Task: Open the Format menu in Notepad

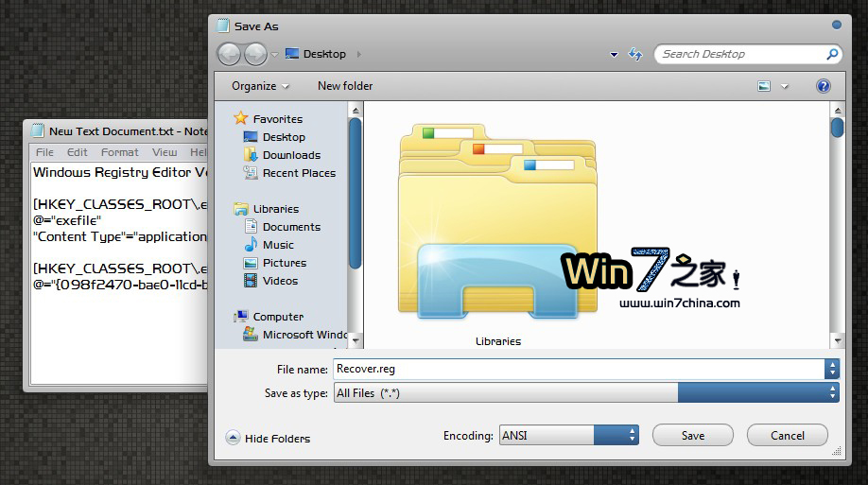Action: (x=120, y=152)
